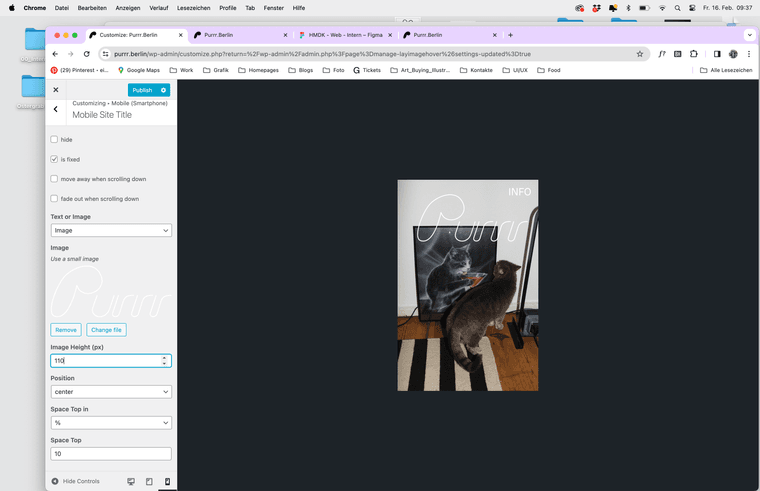Open the Text or Image dropdown

(111, 230)
